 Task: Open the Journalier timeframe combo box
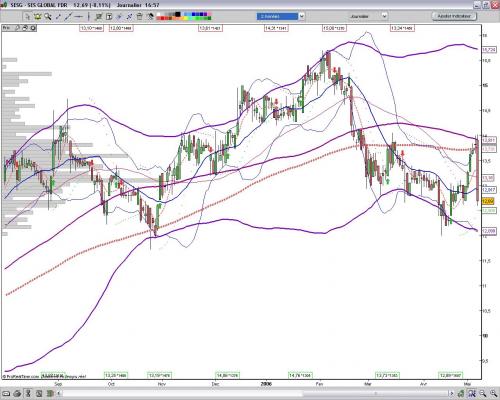click(x=368, y=16)
